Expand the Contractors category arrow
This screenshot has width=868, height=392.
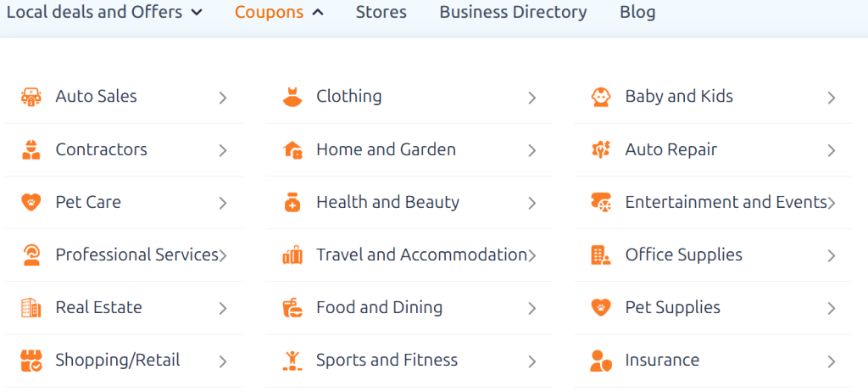[223, 151]
